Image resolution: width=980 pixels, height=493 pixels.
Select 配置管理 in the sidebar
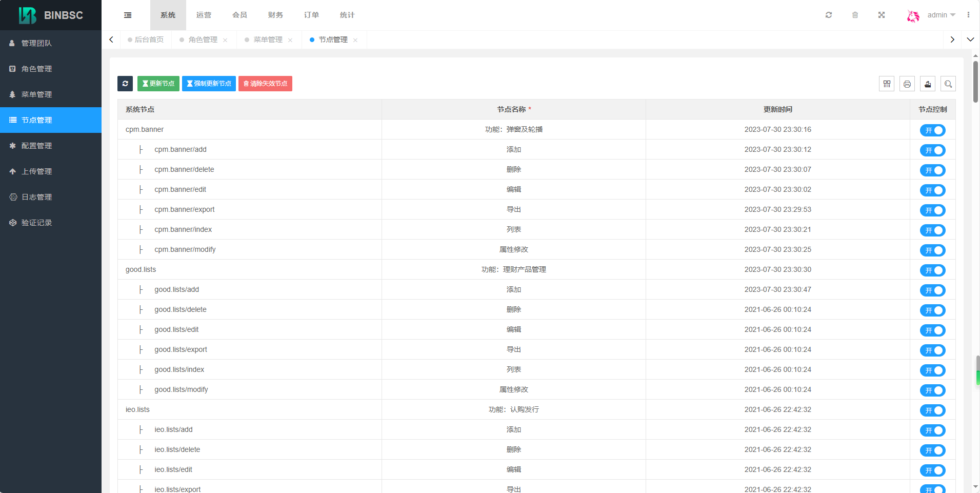coord(36,146)
